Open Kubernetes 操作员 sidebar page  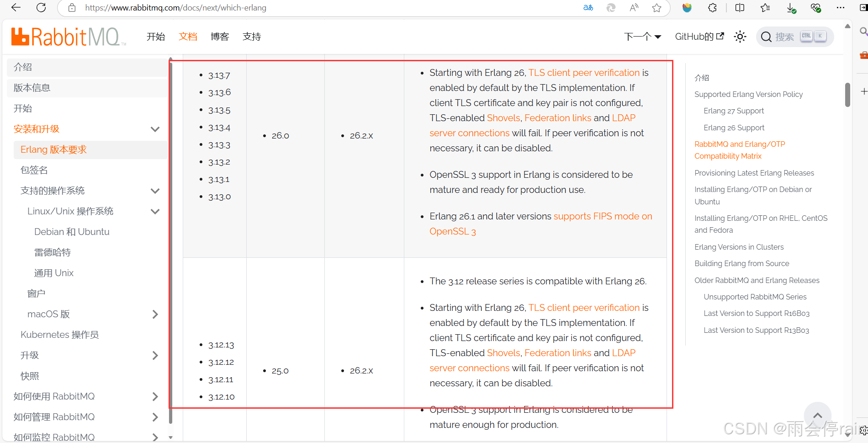[59, 335]
